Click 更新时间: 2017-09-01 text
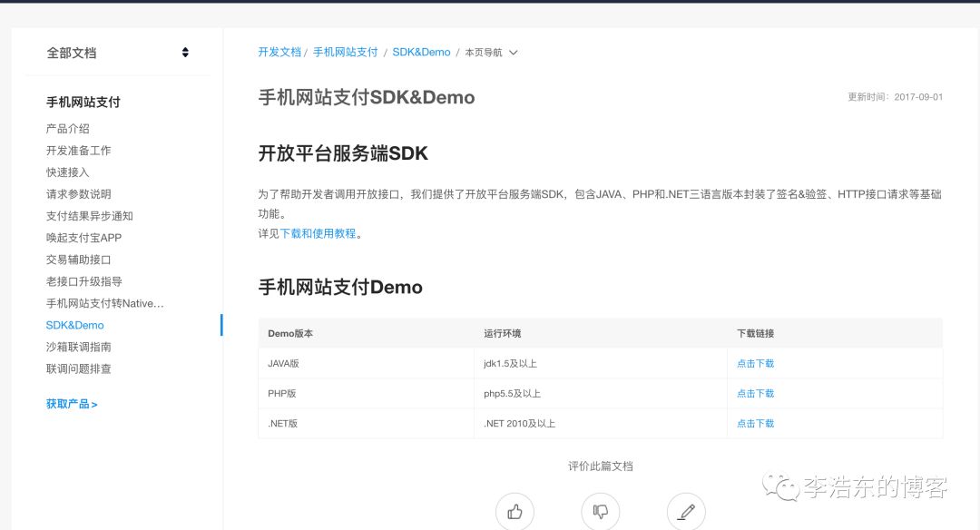Screen dimensions: 980x530 tap(895, 97)
